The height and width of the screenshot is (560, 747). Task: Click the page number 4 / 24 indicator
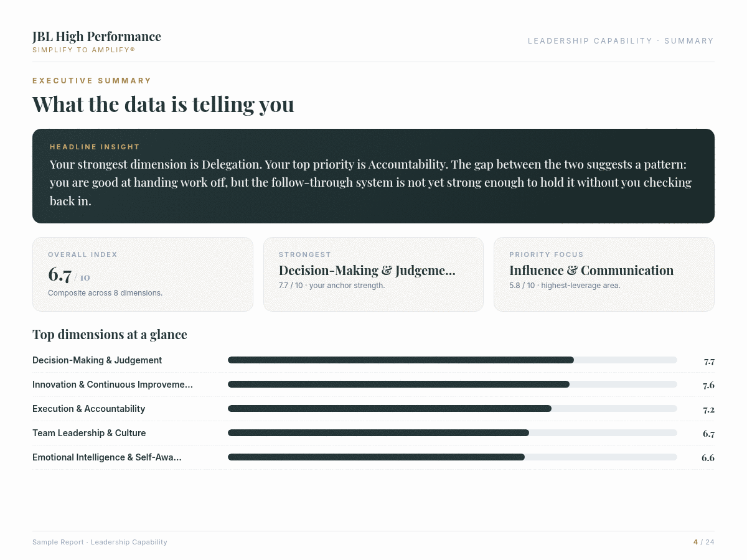704,543
